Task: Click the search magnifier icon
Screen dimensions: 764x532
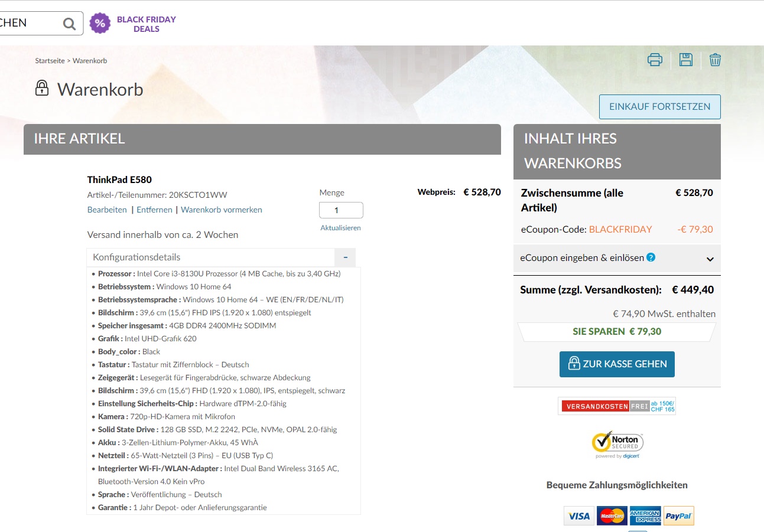Action: click(x=70, y=24)
